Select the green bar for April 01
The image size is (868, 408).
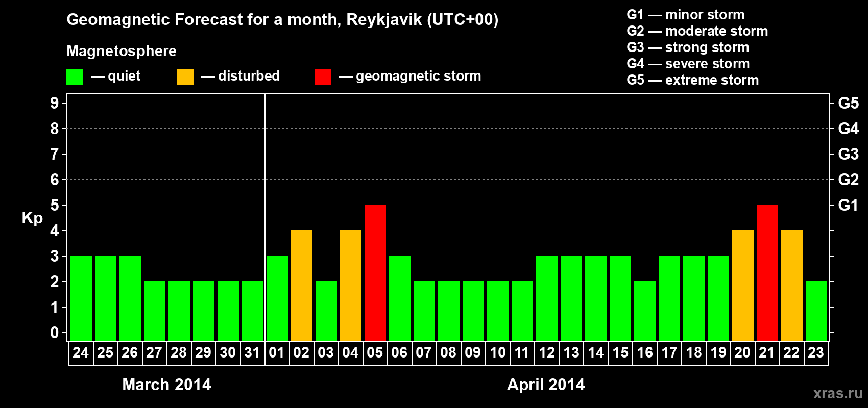click(277, 298)
